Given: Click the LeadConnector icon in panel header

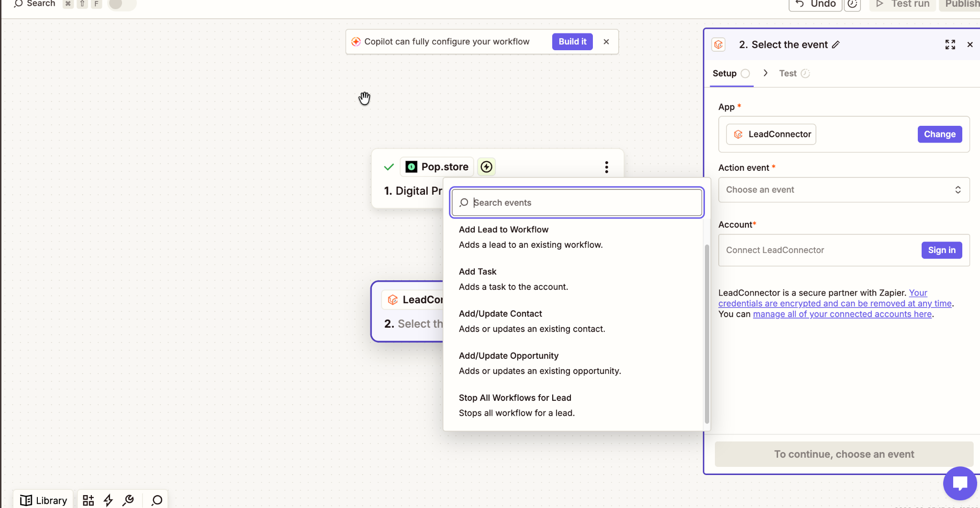Looking at the screenshot, I should [x=719, y=44].
